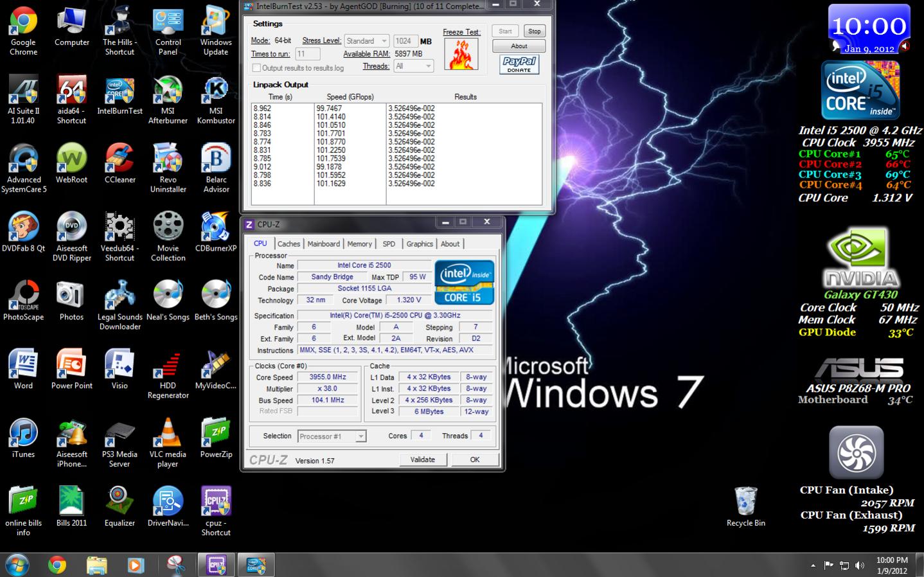Launch MSI Kombustor icon

(216, 100)
